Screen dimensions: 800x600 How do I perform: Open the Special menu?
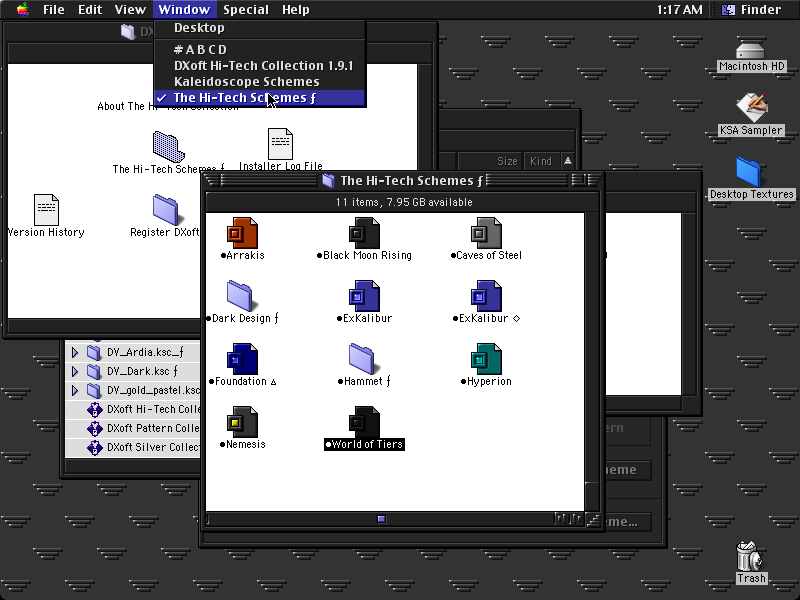pyautogui.click(x=245, y=10)
